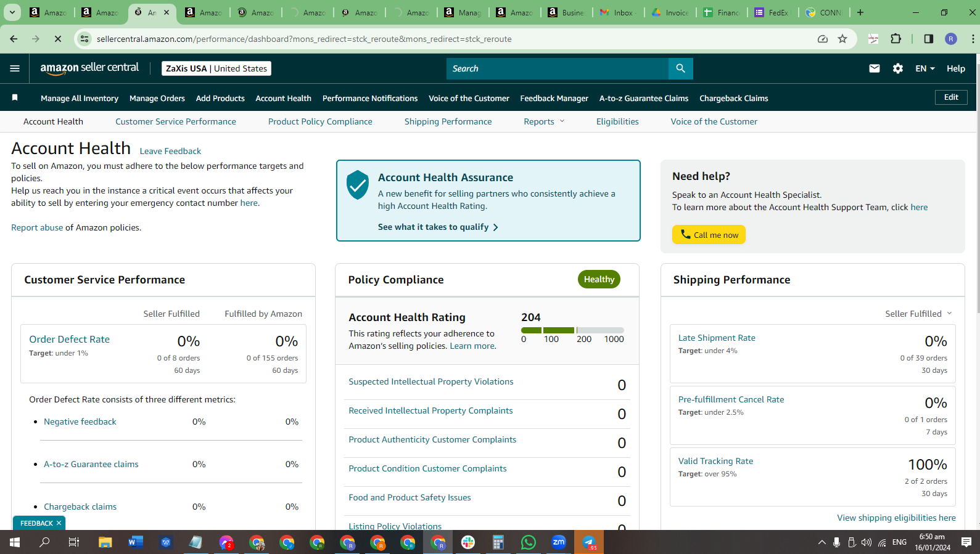Click the browser address bar URL
The height and width of the screenshot is (554, 980).
304,39
